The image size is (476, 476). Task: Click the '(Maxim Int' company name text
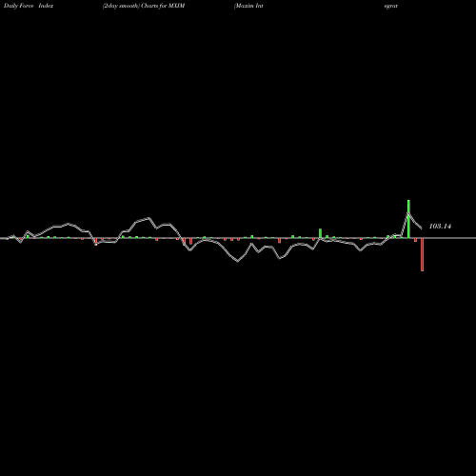click(248, 6)
